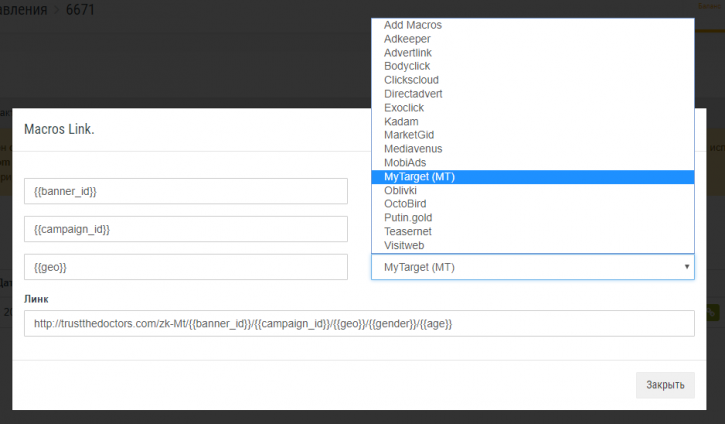
Task: Click the Macros Link. dialog title
Action: pos(59,129)
